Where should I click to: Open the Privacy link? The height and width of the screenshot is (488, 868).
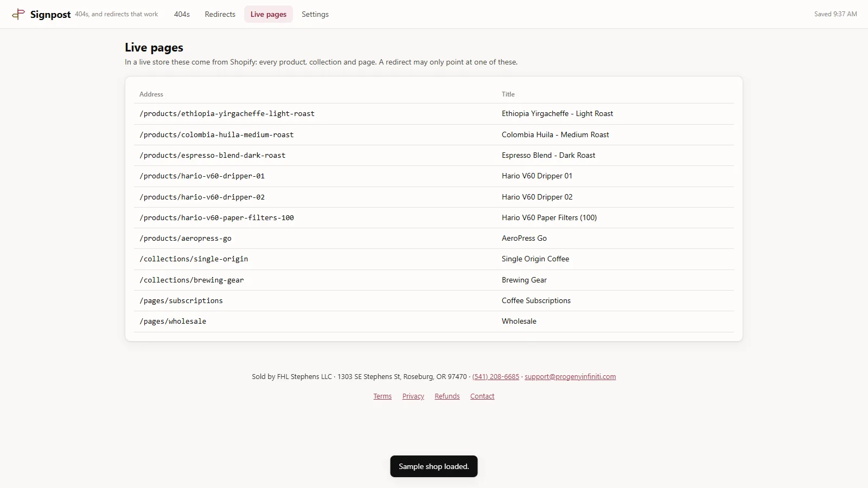413,396
